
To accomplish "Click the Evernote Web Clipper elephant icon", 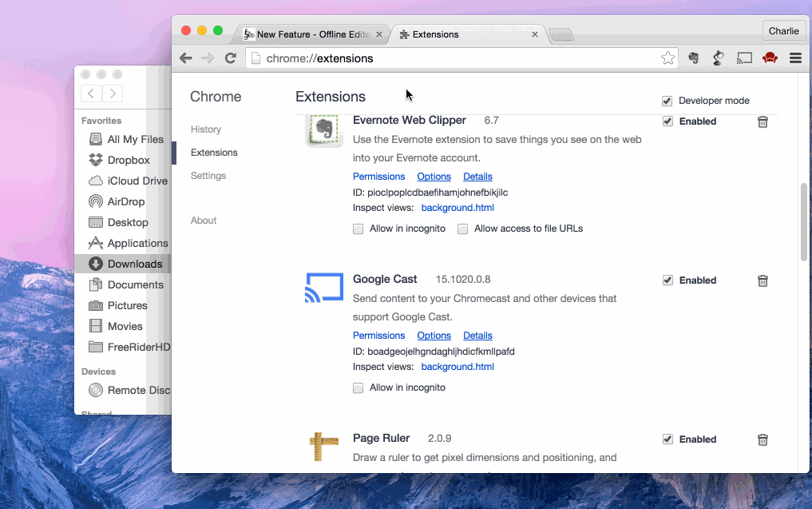I will point(324,130).
